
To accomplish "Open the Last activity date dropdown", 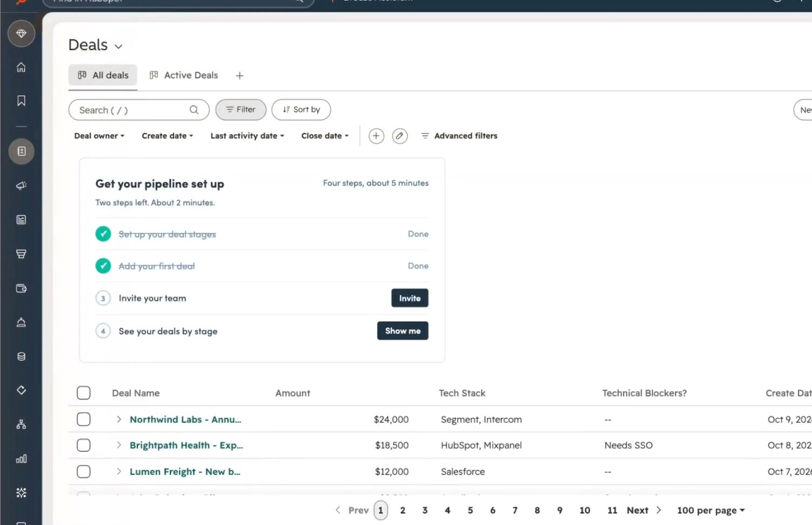I will point(247,136).
